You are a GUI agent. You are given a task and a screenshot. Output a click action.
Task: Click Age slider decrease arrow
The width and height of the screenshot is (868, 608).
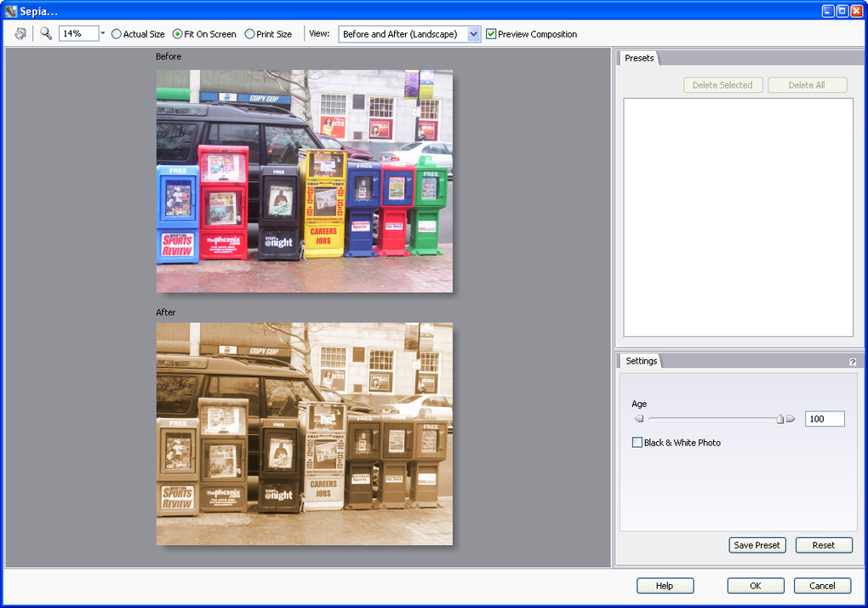[639, 419]
